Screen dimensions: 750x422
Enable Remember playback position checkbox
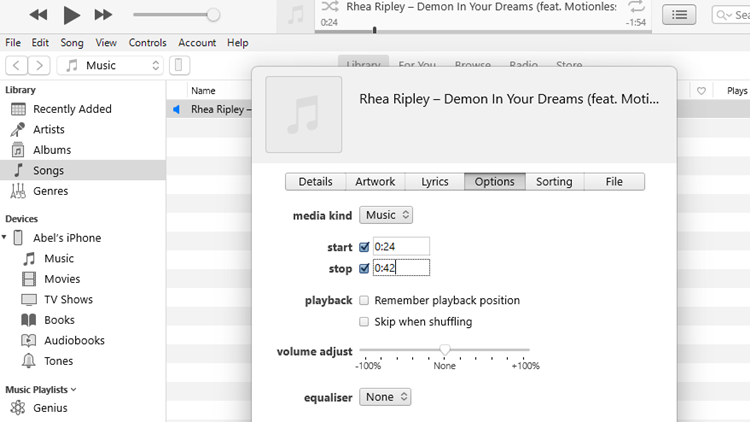[364, 300]
